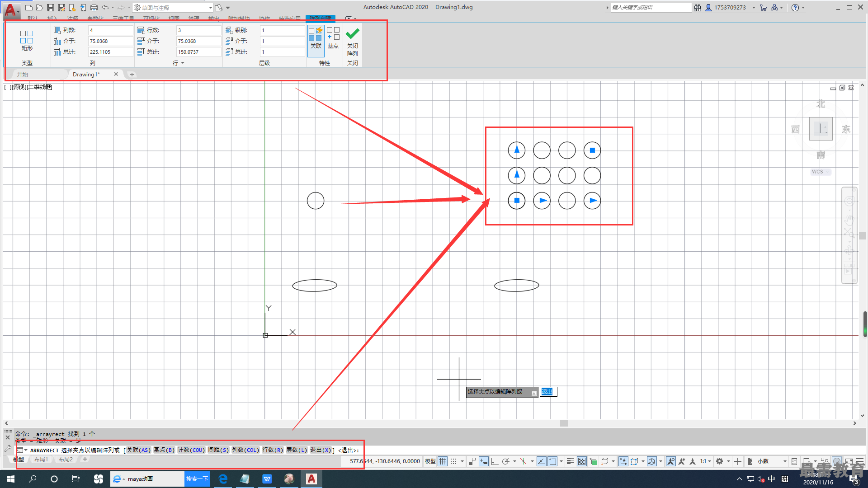Click the horizontal scrollbar thumb below the drawing

[x=563, y=423]
